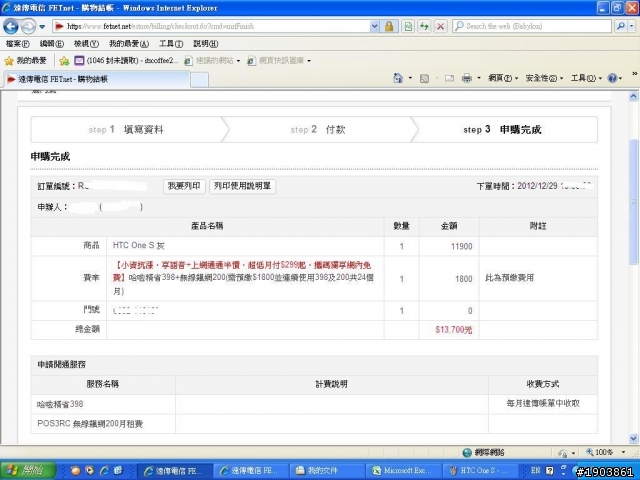Go back with the browser Back arrow
The image size is (640, 480).
click(x=11, y=27)
